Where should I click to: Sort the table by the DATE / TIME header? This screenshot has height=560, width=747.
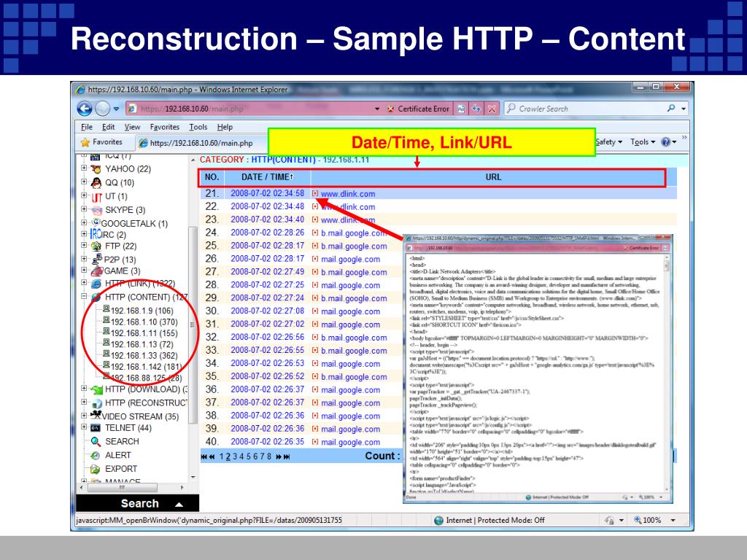pyautogui.click(x=267, y=177)
